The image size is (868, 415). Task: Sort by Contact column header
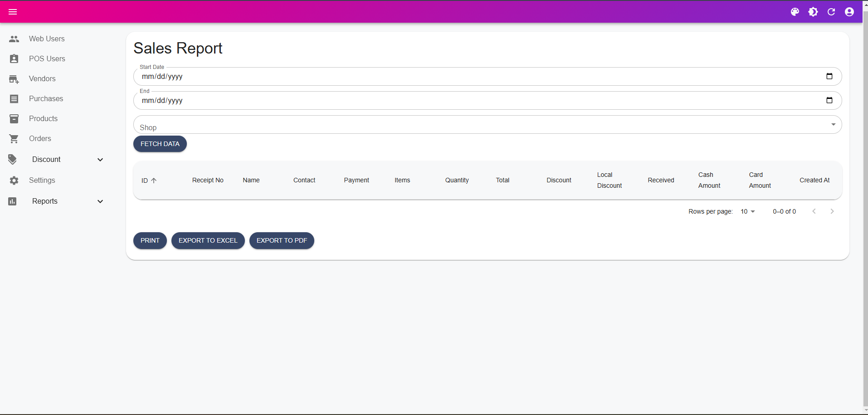point(304,181)
